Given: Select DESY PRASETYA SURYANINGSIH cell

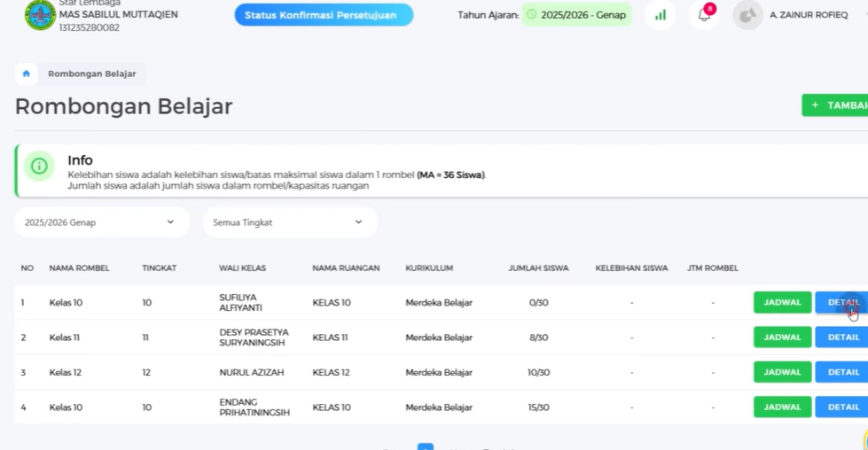Looking at the screenshot, I should pyautogui.click(x=254, y=337).
